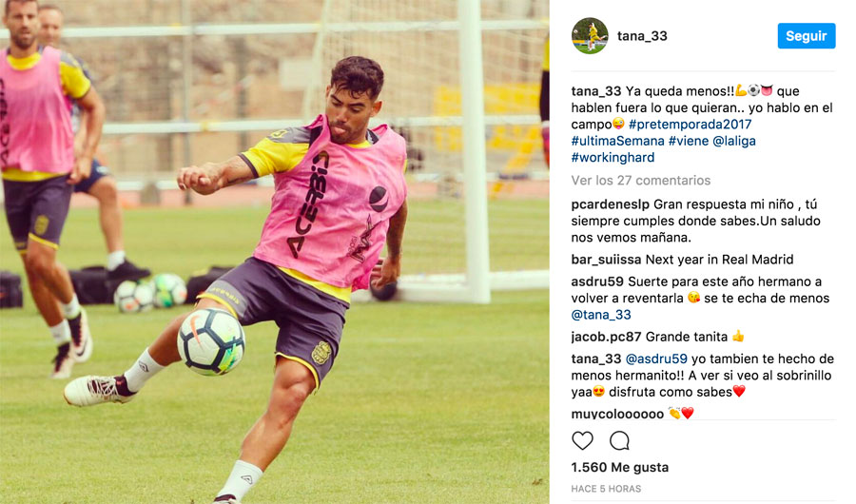Open the #pretemporada2017 hashtag
The width and height of the screenshot is (856, 504).
tap(691, 124)
